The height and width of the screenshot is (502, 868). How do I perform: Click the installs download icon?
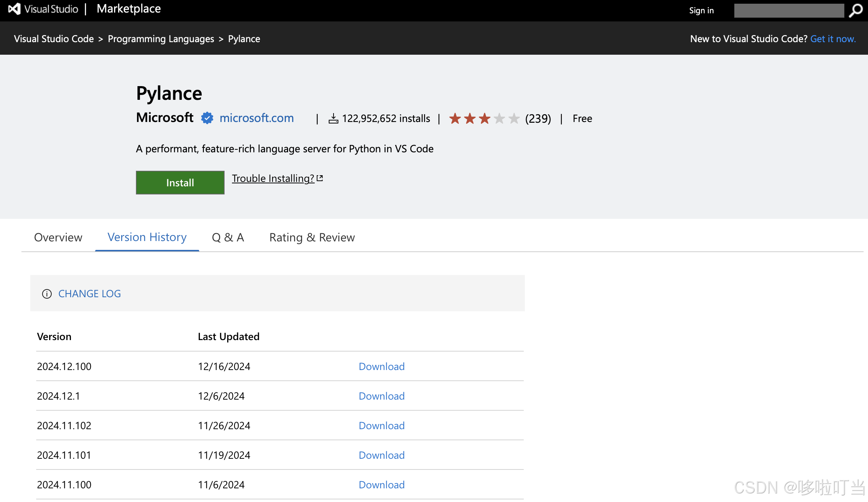[x=333, y=119]
